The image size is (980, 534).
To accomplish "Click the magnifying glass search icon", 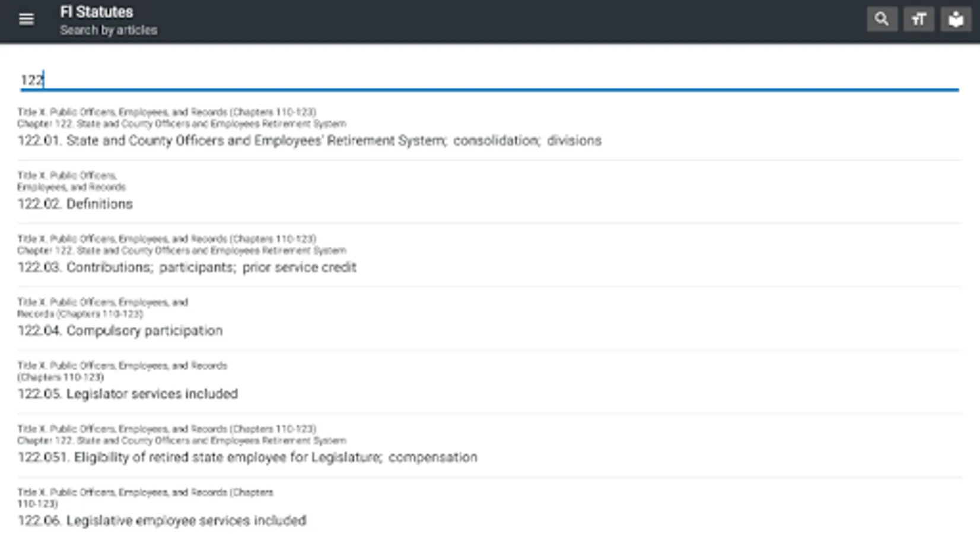I will [882, 20].
